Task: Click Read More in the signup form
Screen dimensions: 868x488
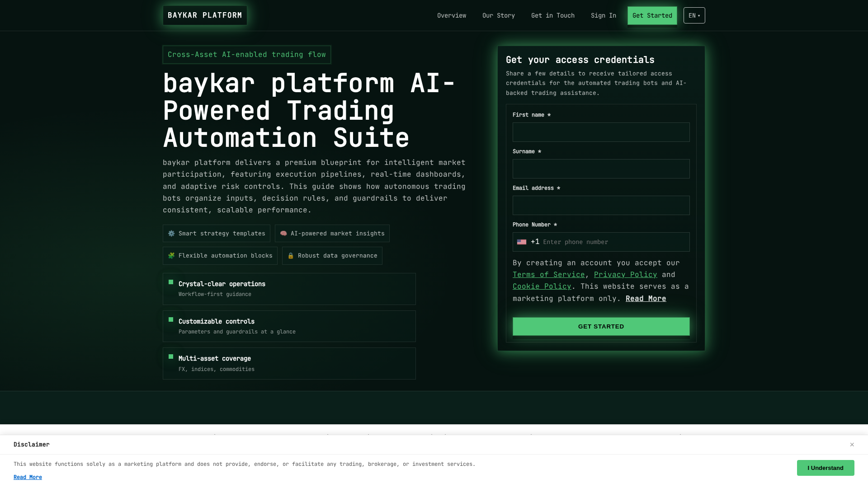Action: (x=646, y=299)
